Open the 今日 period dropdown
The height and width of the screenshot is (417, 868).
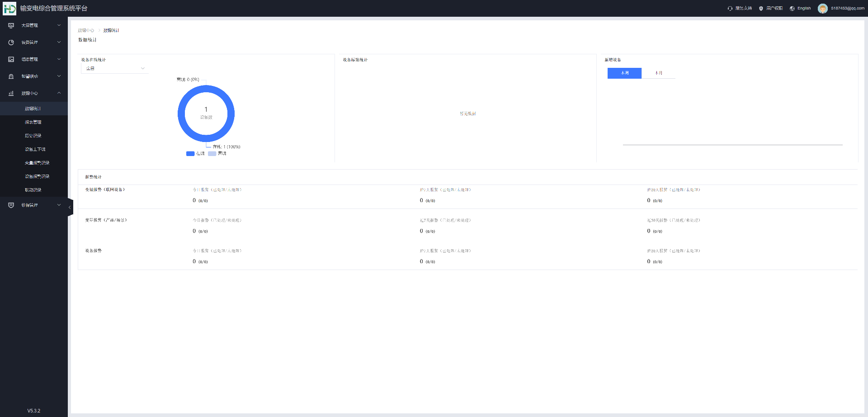pyautogui.click(x=115, y=68)
